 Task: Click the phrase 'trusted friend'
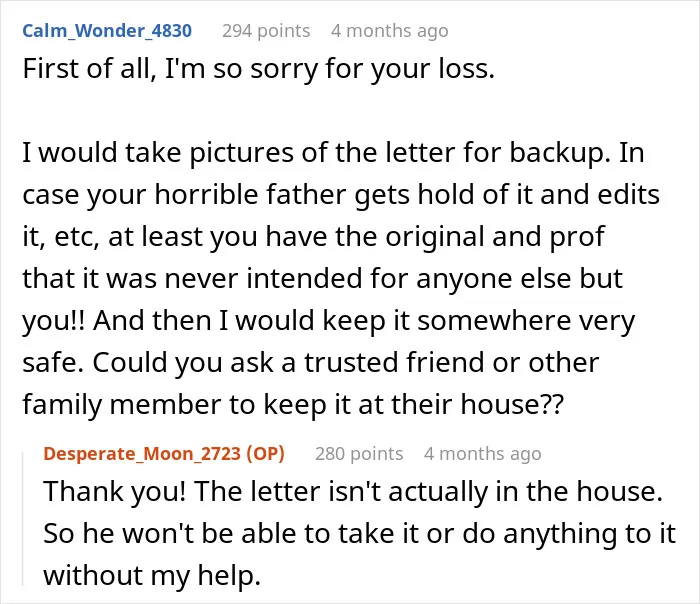coord(394,362)
